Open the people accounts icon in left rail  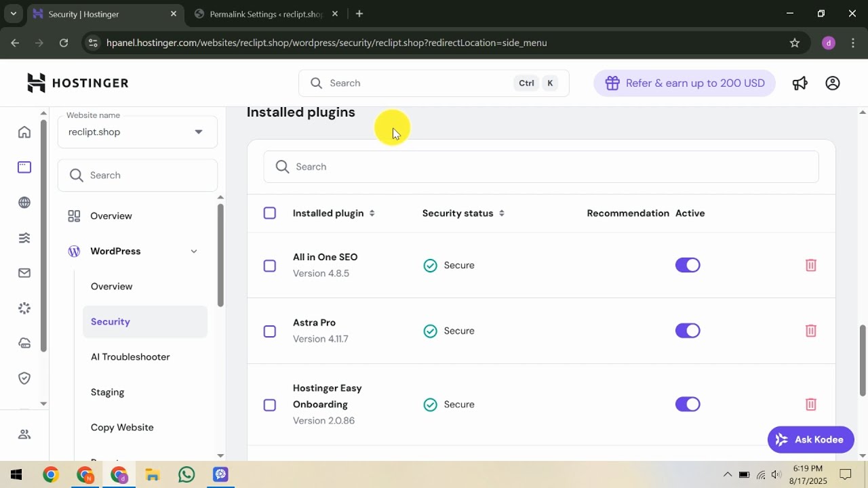tap(24, 434)
